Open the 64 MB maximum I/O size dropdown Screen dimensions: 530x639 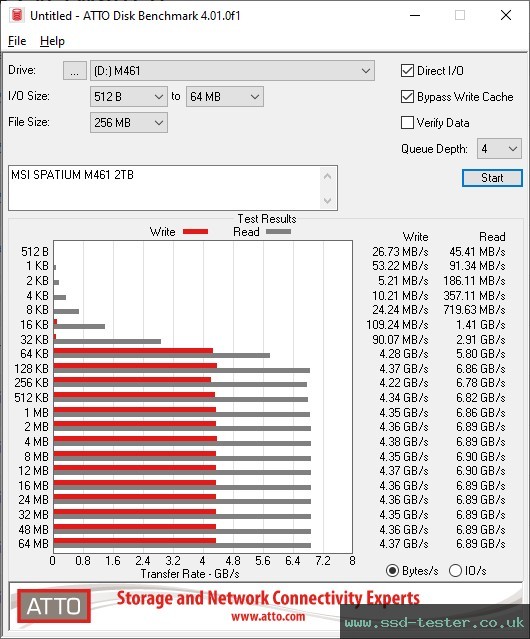pyautogui.click(x=224, y=97)
